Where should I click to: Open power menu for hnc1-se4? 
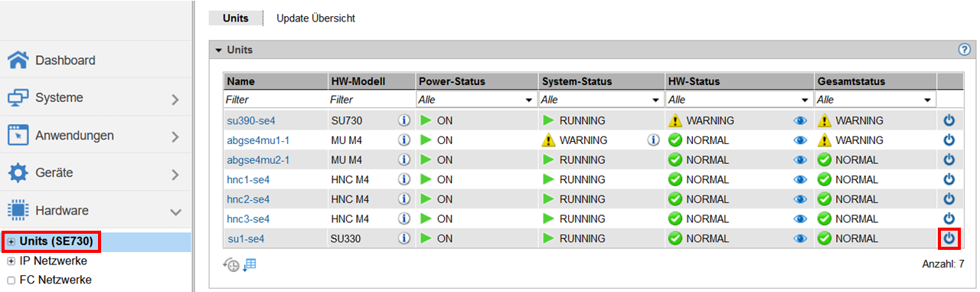point(949,179)
